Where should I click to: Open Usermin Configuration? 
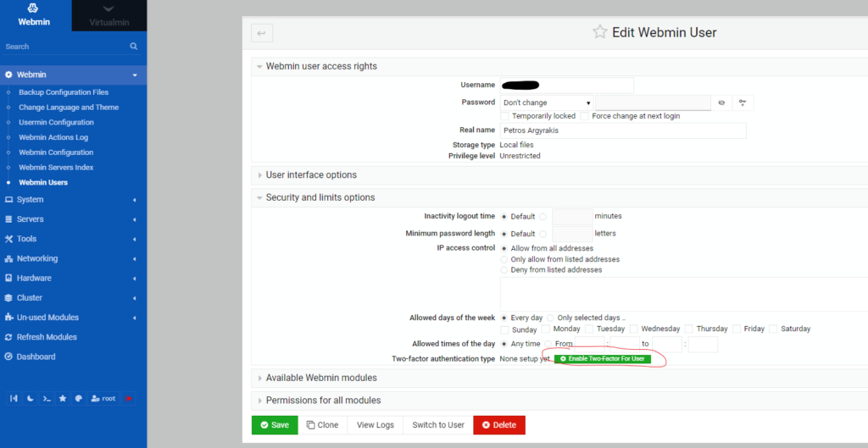[57, 122]
